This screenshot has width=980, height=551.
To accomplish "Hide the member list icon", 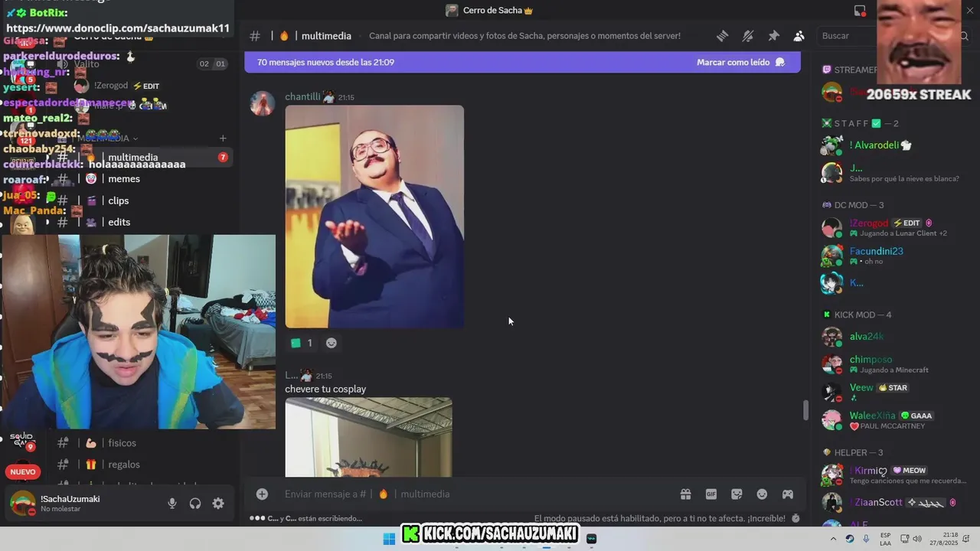I will pyautogui.click(x=799, y=36).
